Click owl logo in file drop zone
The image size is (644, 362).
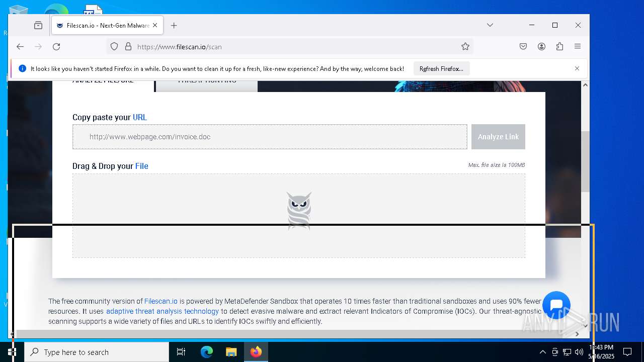pyautogui.click(x=299, y=210)
